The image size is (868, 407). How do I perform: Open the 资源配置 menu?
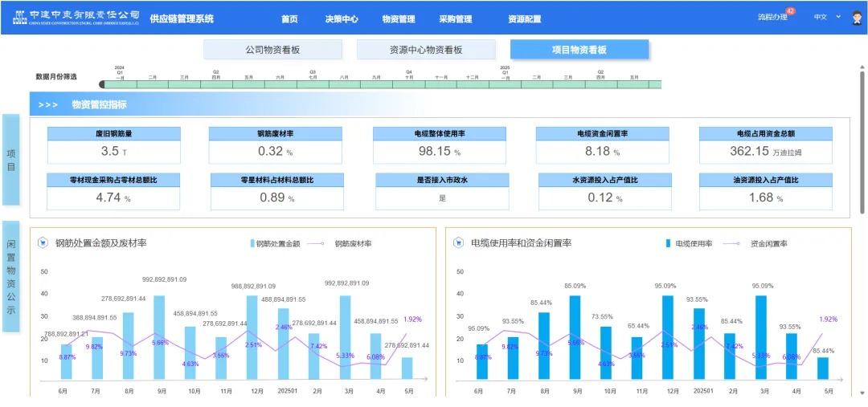[x=524, y=18]
